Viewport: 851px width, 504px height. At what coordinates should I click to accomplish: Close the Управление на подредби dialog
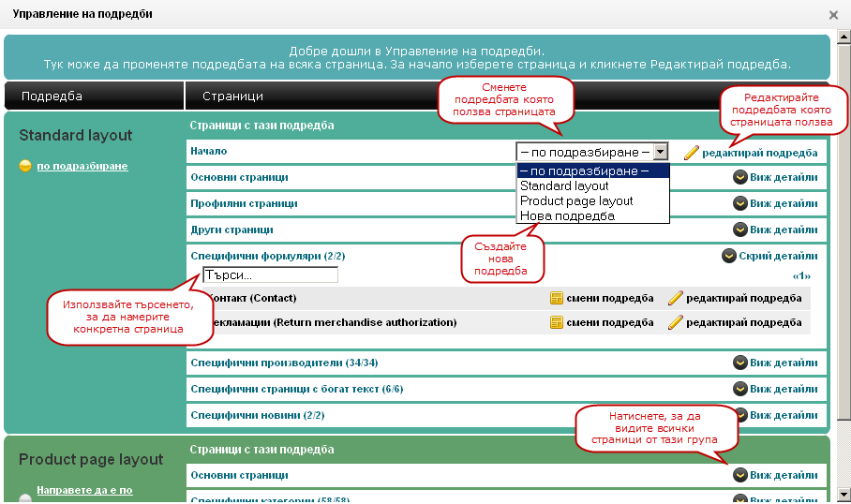[833, 15]
